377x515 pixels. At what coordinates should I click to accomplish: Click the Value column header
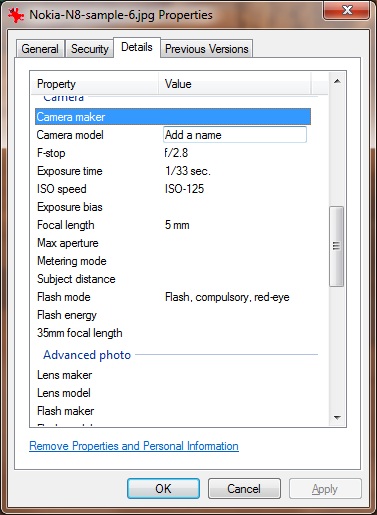click(x=235, y=84)
